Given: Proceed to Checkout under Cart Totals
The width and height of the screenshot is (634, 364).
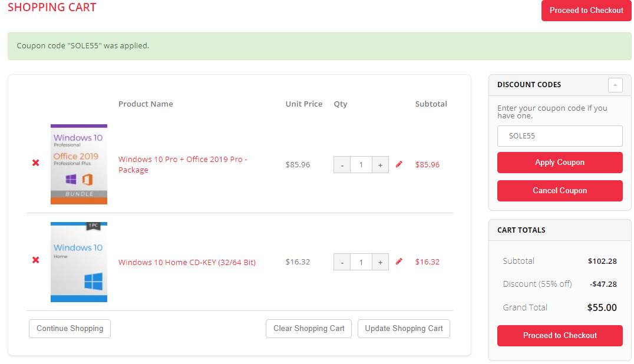Looking at the screenshot, I should point(560,336).
